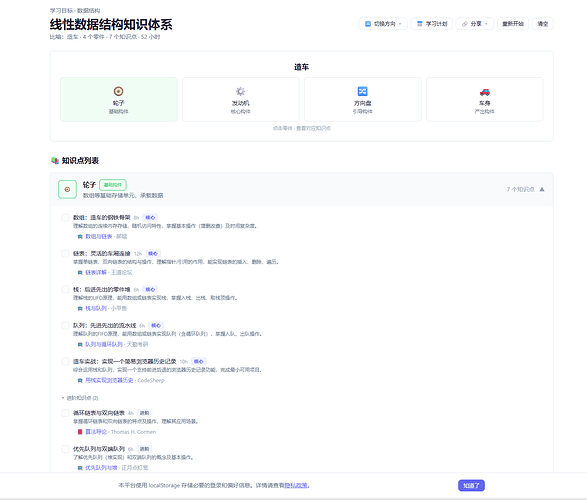Click the book icon beside 栈与队列 resource
This screenshot has height=500, width=587.
[x=80, y=308]
